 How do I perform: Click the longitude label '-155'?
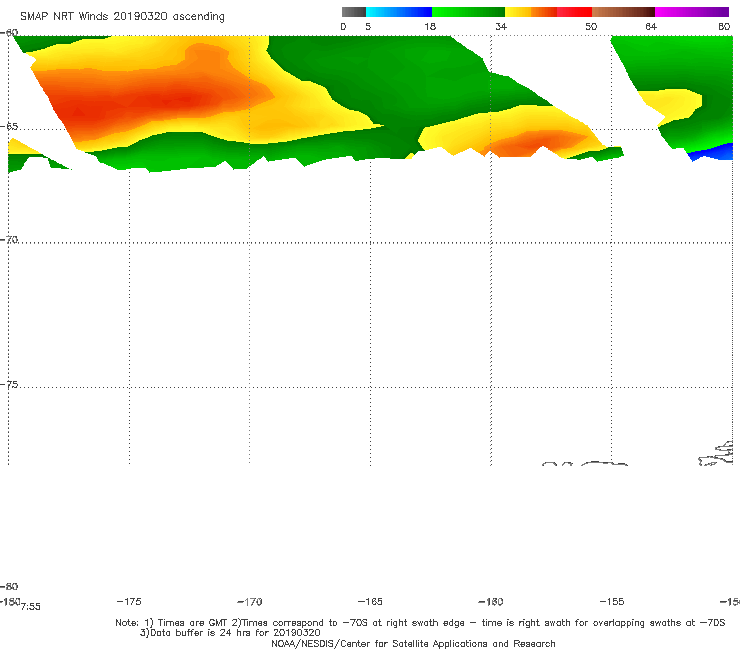point(612,602)
